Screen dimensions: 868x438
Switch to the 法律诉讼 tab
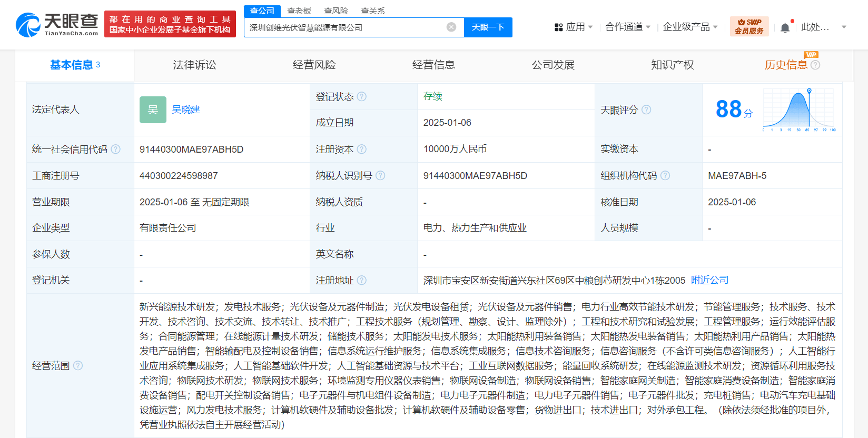point(194,65)
